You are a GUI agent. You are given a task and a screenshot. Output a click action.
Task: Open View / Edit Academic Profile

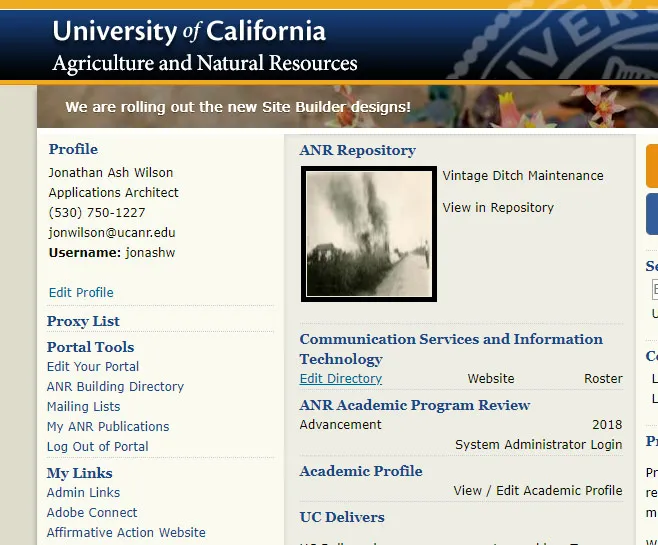click(x=537, y=491)
